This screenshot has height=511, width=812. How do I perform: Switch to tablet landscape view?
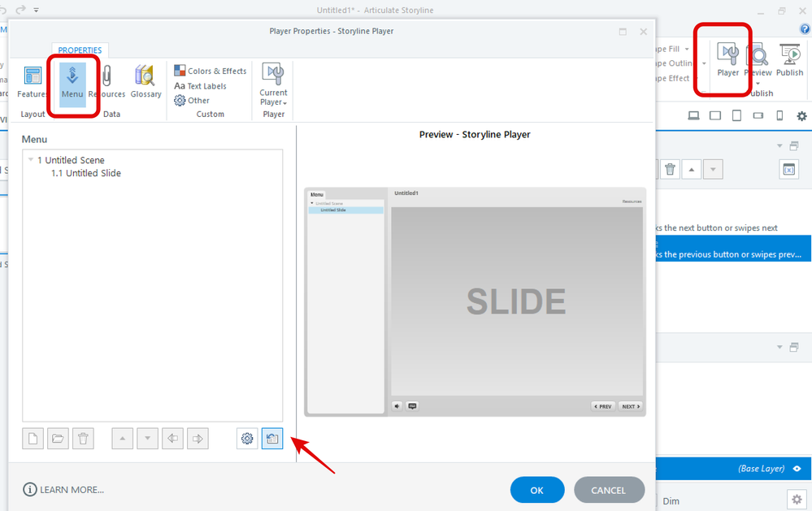[x=715, y=116]
